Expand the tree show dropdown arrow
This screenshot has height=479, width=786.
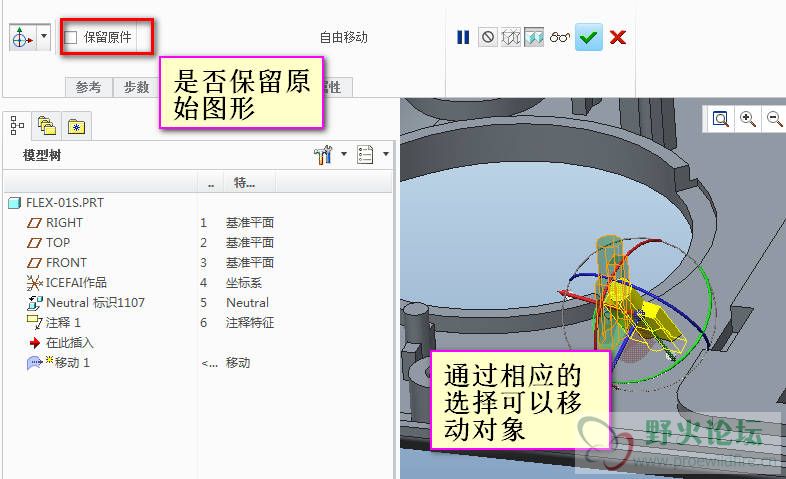[385, 154]
